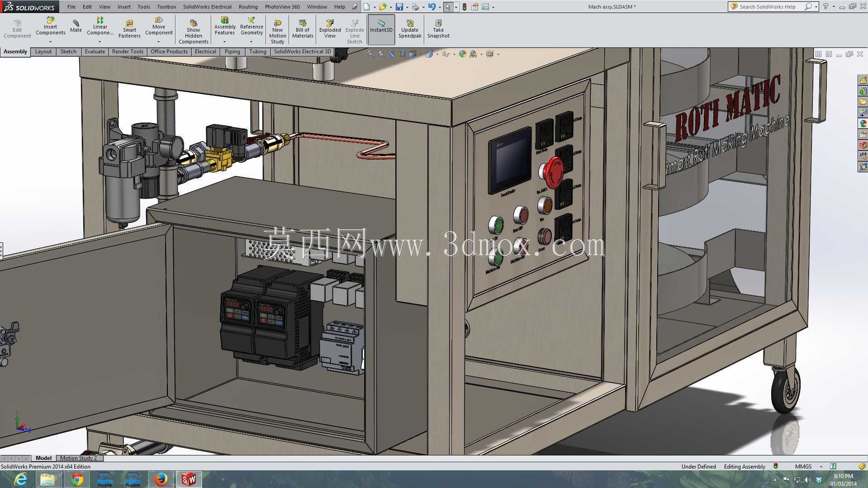This screenshot has height=488, width=868.
Task: Click the Update Speedpak tool
Action: (410, 29)
